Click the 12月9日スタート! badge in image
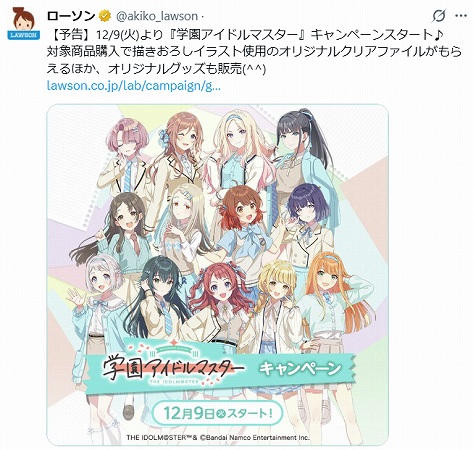Screen dimensions: 473x450 tap(218, 413)
